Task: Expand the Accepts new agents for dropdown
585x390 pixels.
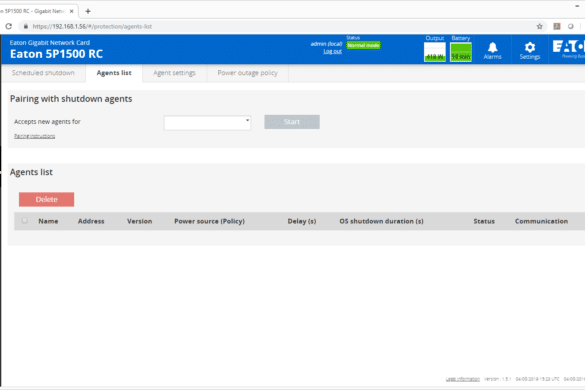Action: [x=207, y=122]
